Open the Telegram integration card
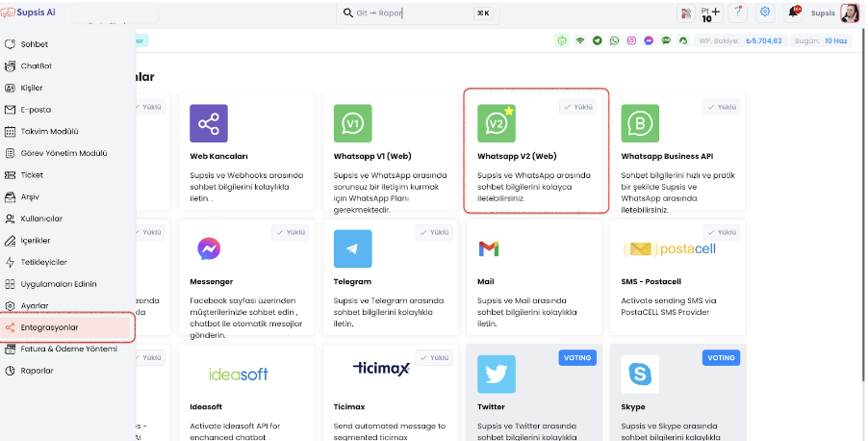This screenshot has height=441, width=868. point(391,277)
